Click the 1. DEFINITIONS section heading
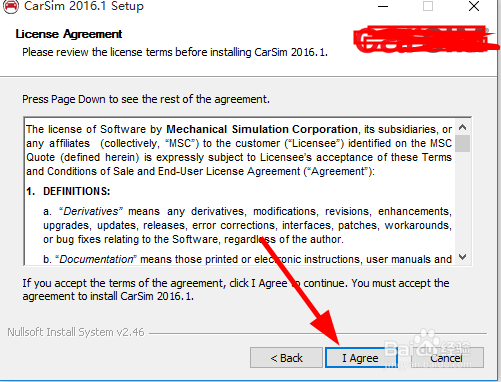 coord(68,191)
